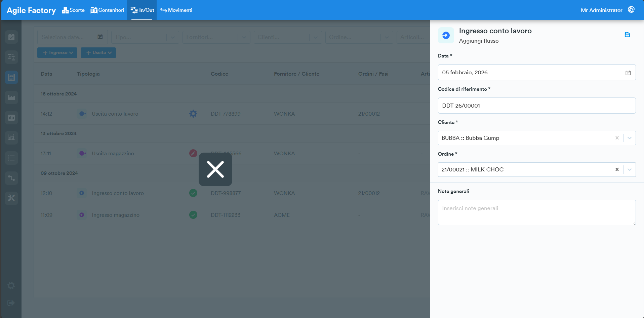Open the bar chart sidebar icon
Image resolution: width=644 pixels, height=318 pixels.
tap(11, 118)
